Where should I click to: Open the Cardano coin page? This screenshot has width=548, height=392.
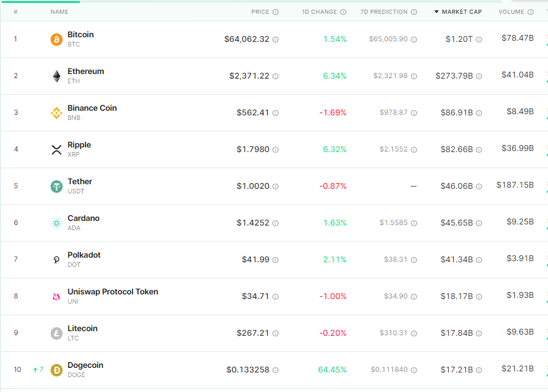pos(83,218)
